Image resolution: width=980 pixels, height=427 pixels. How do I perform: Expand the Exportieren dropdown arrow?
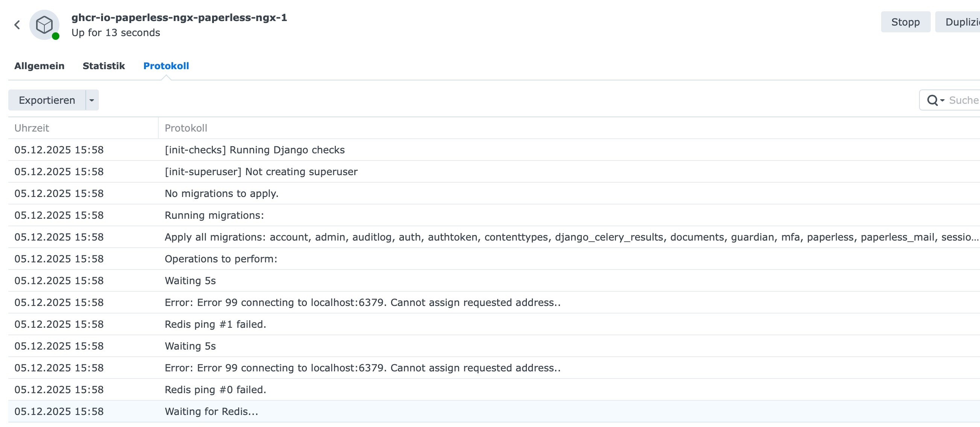coord(92,100)
